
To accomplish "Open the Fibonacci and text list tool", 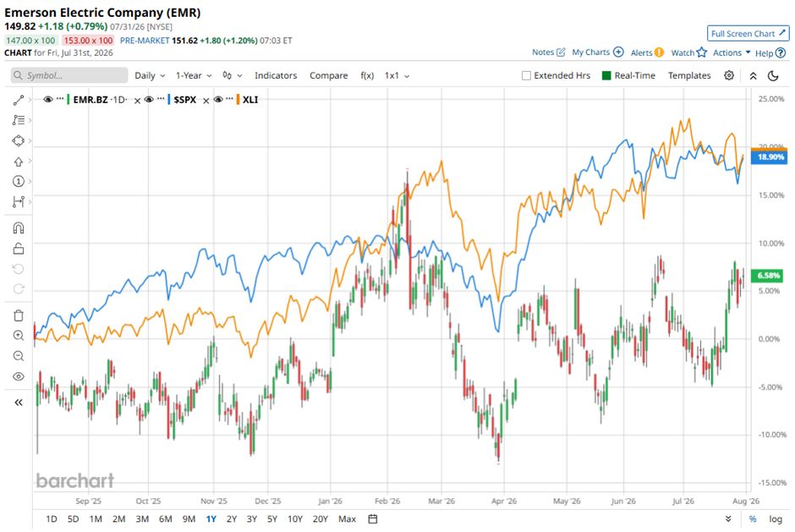I will click(19, 120).
